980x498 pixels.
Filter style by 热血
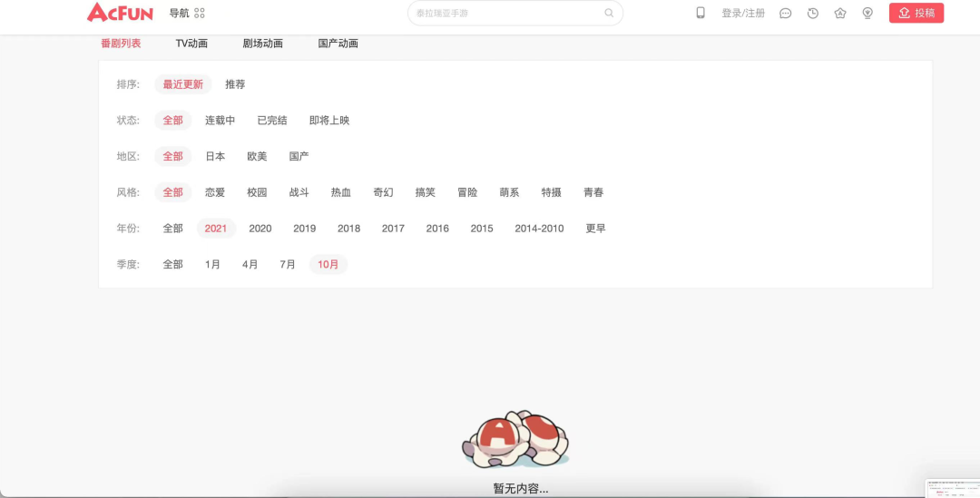pos(340,192)
